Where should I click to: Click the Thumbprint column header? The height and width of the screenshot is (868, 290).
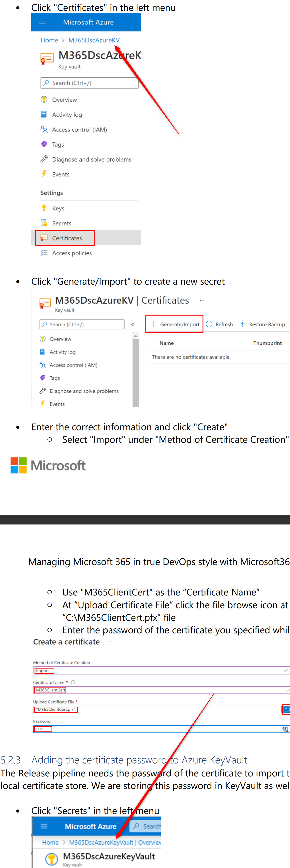click(267, 343)
